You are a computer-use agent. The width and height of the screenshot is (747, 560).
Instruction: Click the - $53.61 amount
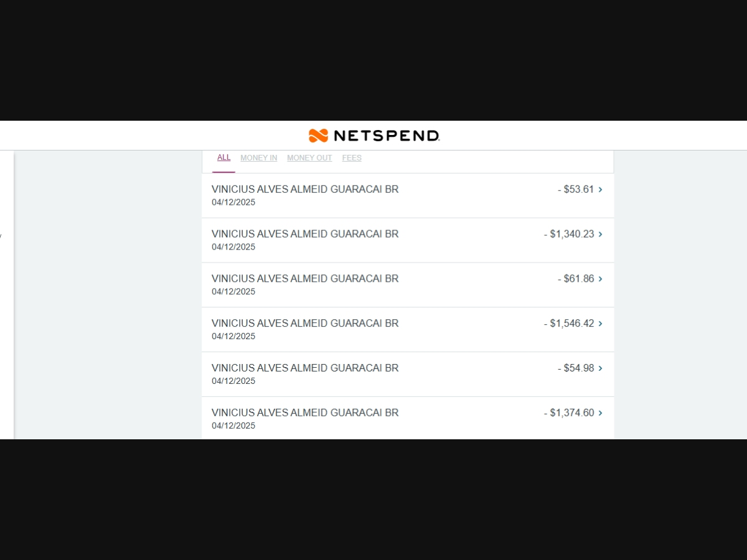[x=576, y=189]
